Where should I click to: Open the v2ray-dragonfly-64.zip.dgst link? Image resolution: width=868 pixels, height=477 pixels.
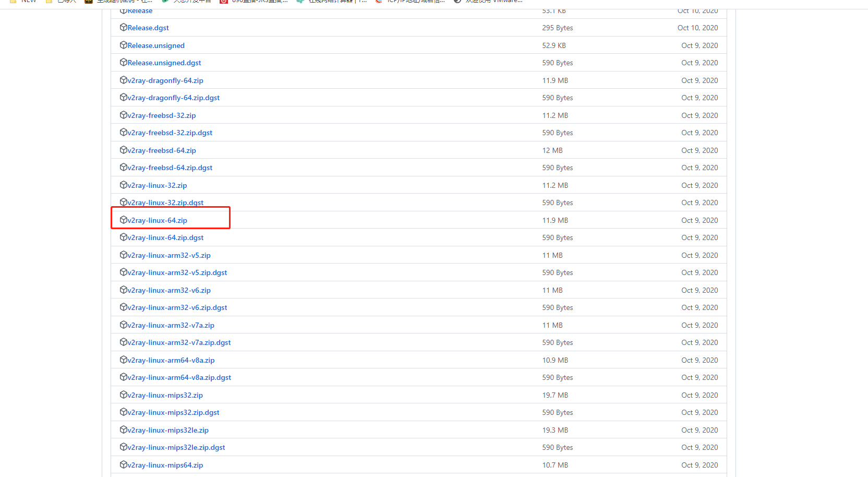[x=174, y=98]
